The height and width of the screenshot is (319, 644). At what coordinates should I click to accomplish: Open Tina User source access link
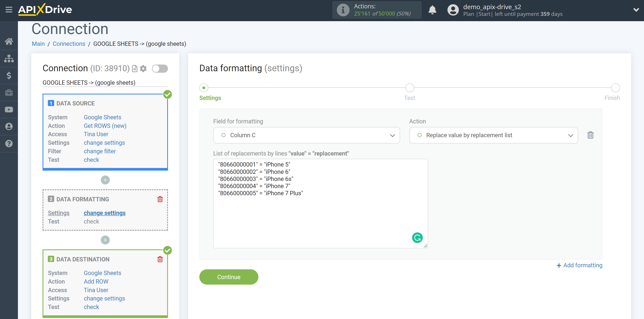pos(96,134)
